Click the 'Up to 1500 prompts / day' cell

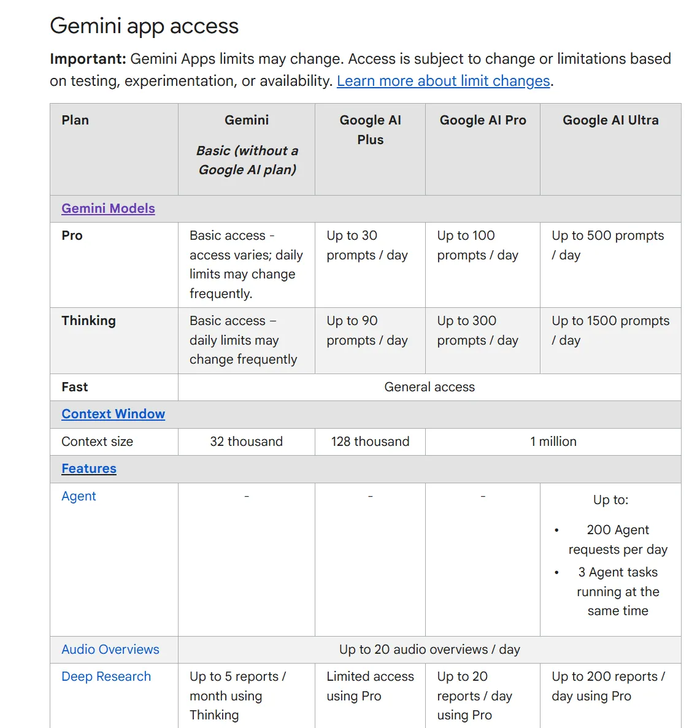(610, 331)
